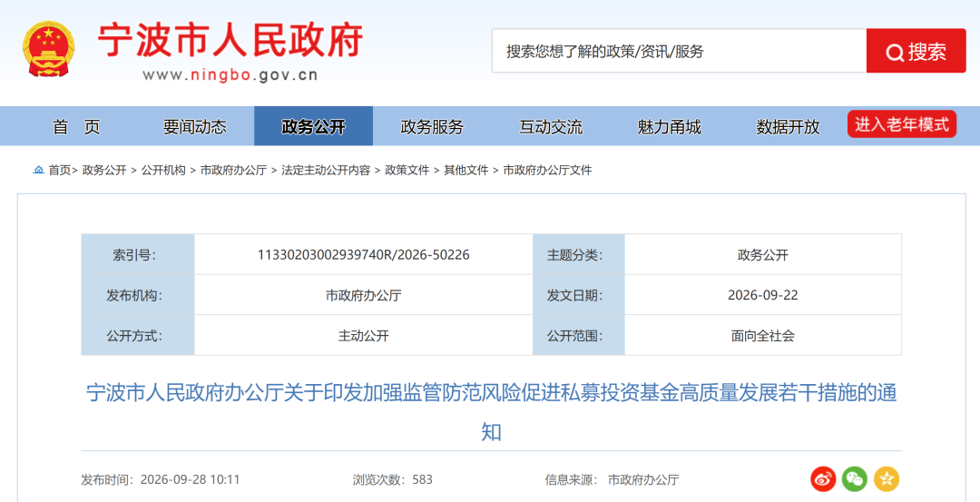Click the 发文日期 value 2026-09-22
Image resolution: width=980 pixels, height=502 pixels.
pyautogui.click(x=762, y=295)
